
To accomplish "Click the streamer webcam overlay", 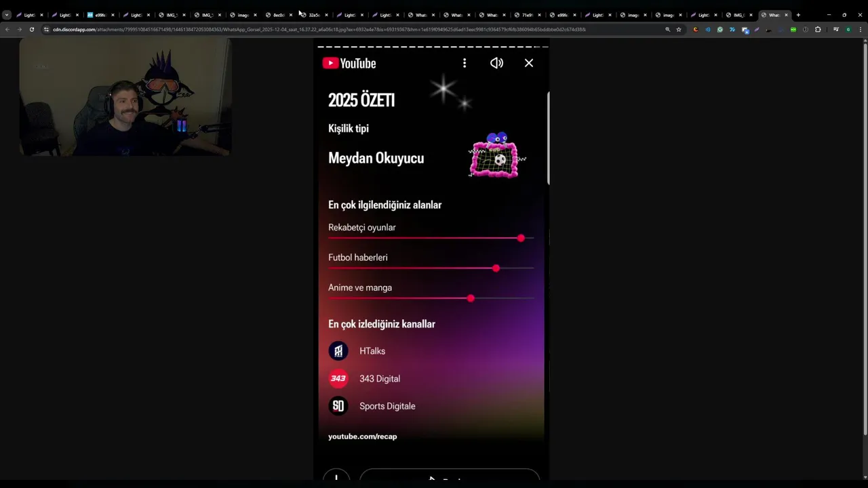I will pyautogui.click(x=125, y=97).
